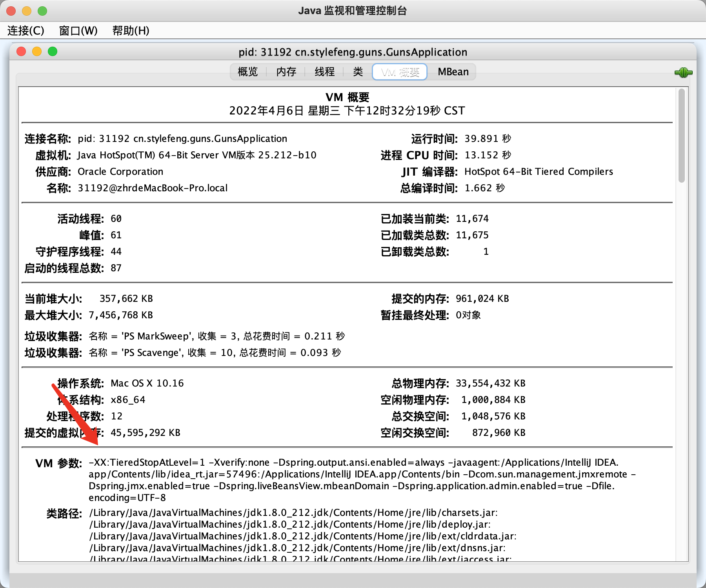Click total compile time 1.662 秒
The image size is (706, 588).
coord(485,188)
